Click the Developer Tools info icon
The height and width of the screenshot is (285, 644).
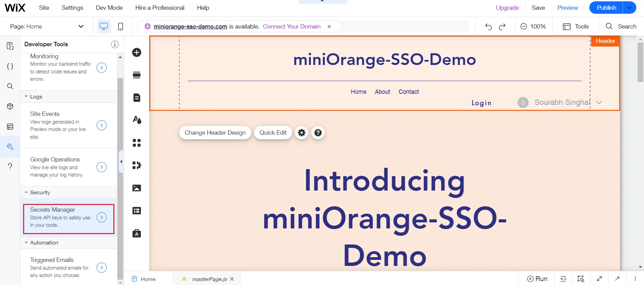tap(115, 44)
